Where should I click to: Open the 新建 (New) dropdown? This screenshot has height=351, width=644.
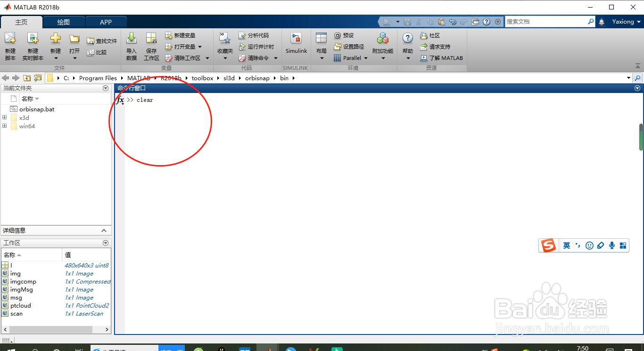pyautogui.click(x=56, y=58)
